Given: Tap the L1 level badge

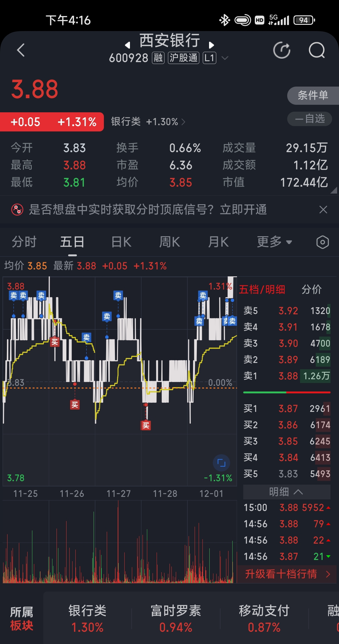Looking at the screenshot, I should [209, 58].
